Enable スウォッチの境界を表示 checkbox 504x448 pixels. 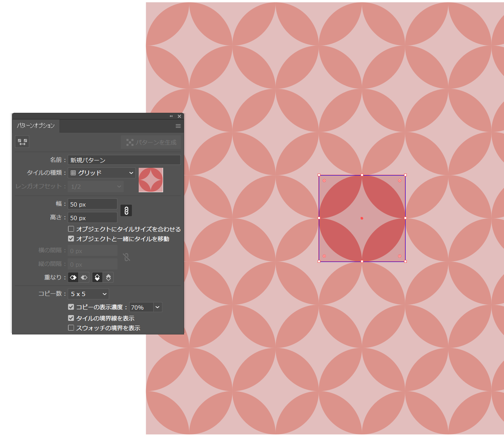71,328
